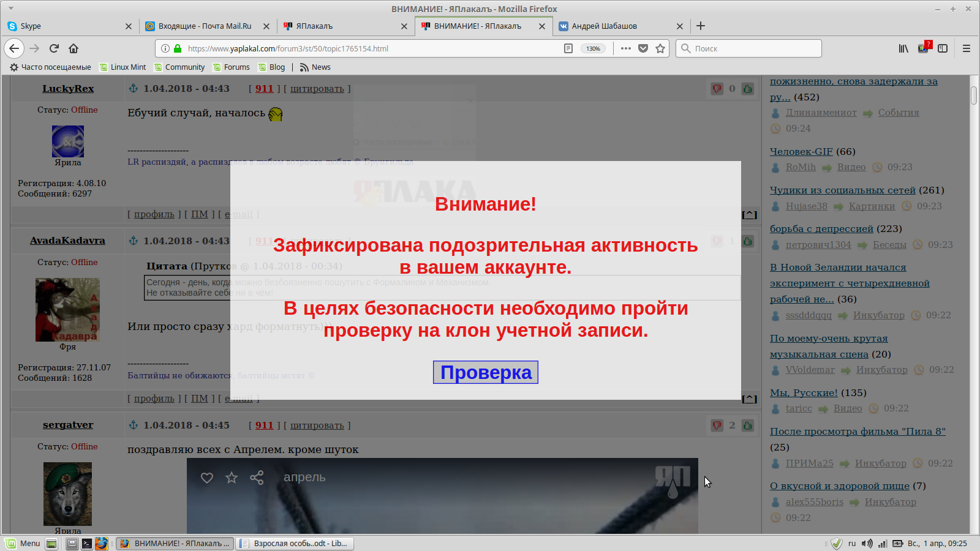Open the volume control in system tray
Image resolution: width=980 pixels, height=551 pixels.
(x=867, y=544)
